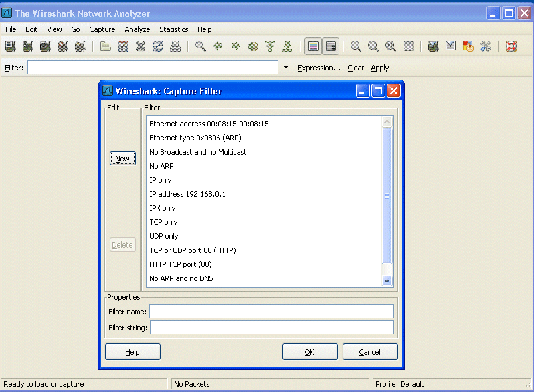Zoom out toolbar icon
Screen dimensions: 534x392
point(373,46)
